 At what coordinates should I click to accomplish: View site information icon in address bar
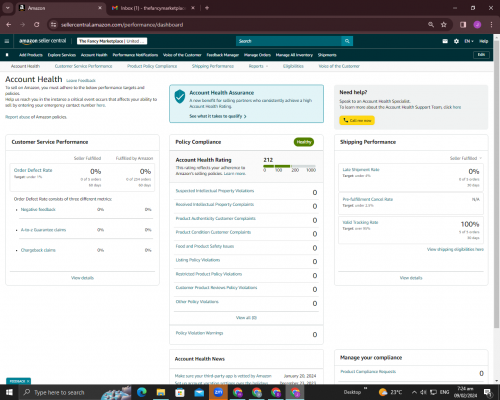tap(53, 25)
